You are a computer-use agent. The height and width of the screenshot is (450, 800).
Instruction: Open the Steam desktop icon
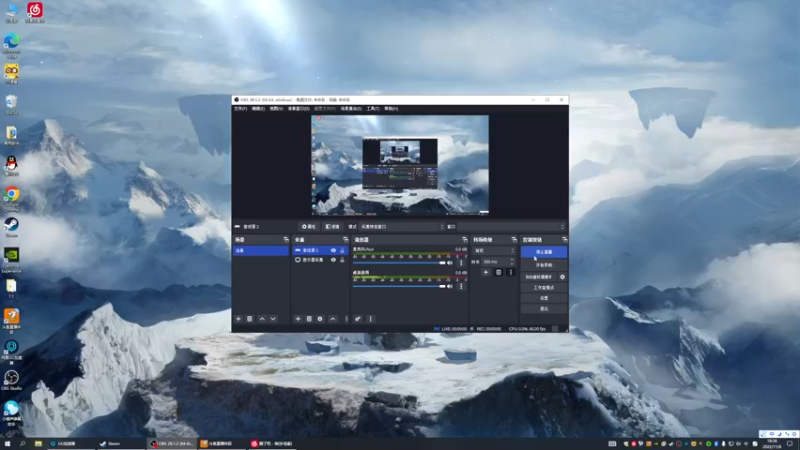point(11,227)
